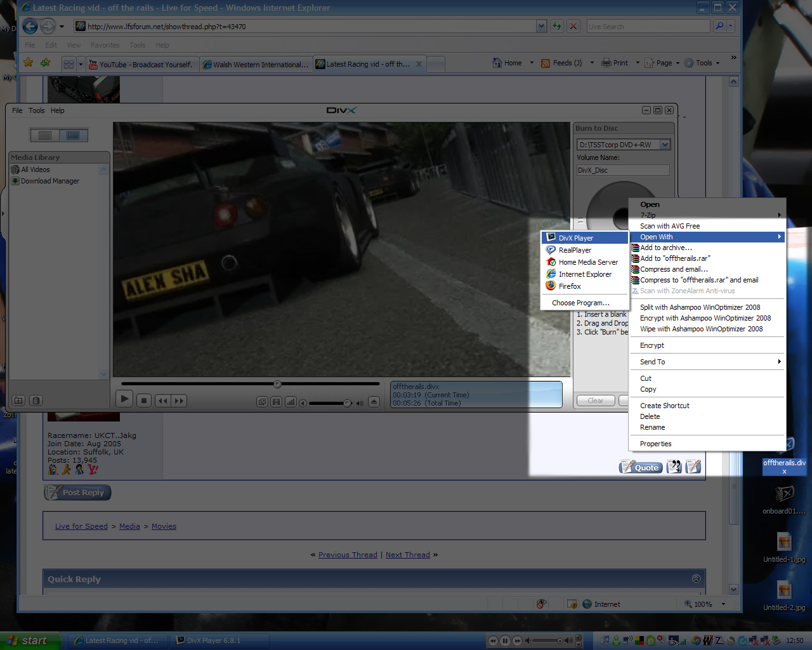Go to Previous Thread link
Image resolution: width=812 pixels, height=650 pixels.
pyautogui.click(x=348, y=555)
